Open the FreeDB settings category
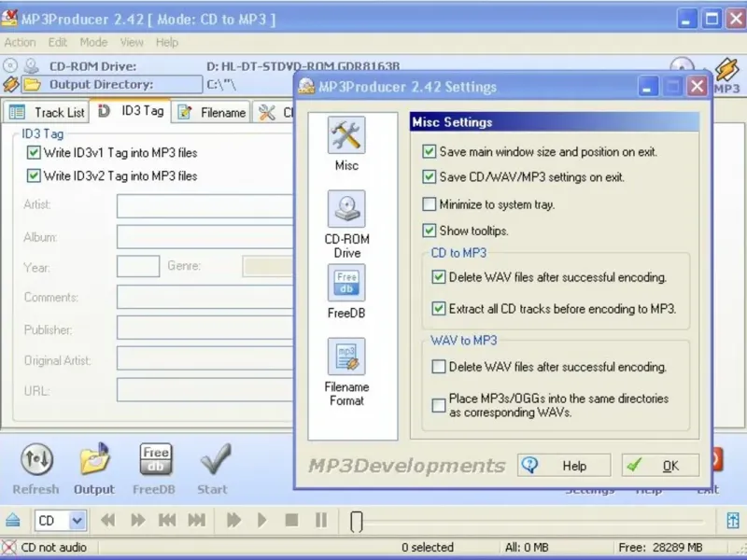 346,283
